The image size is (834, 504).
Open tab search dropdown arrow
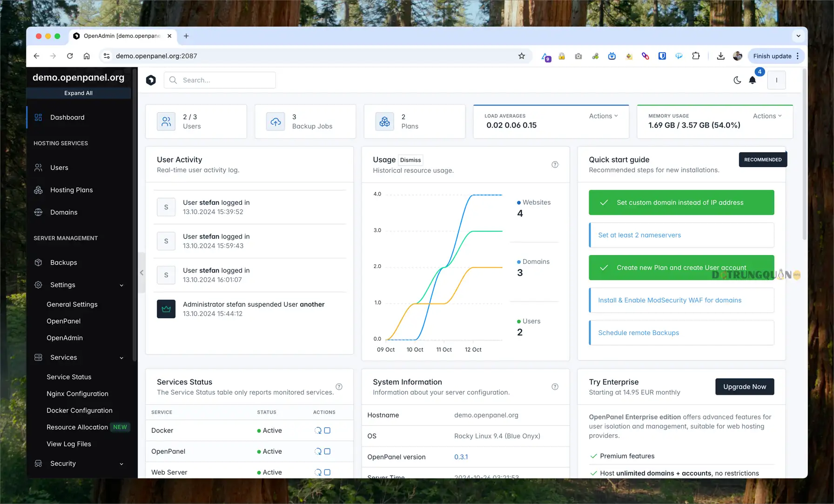pos(798,36)
